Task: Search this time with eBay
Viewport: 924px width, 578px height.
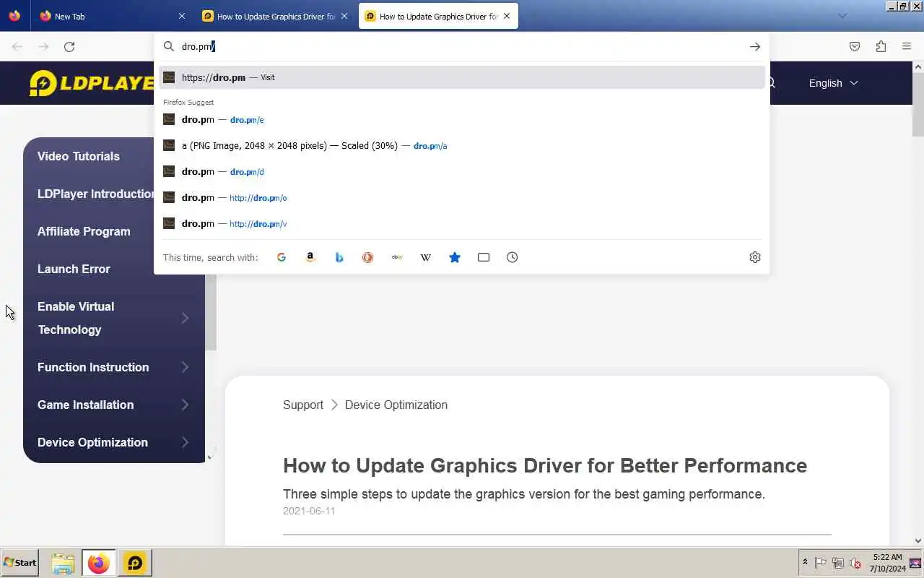Action: click(x=397, y=257)
